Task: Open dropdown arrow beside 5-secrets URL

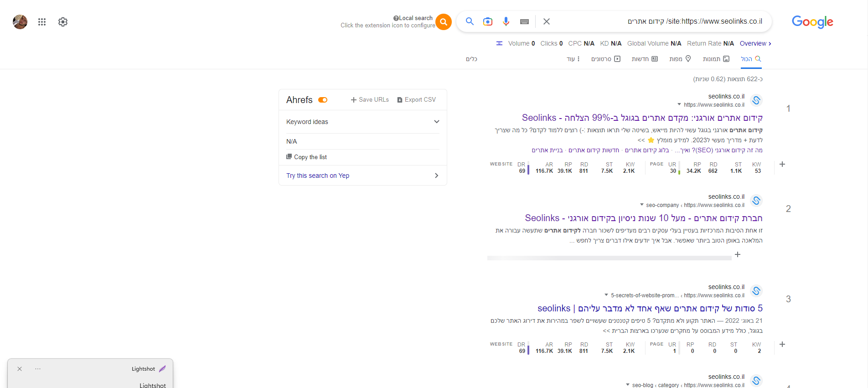Action: 606,295
